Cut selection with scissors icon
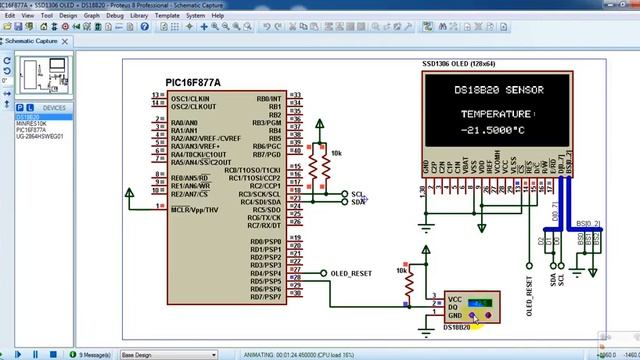The height and width of the screenshot is (360, 640). point(292,27)
